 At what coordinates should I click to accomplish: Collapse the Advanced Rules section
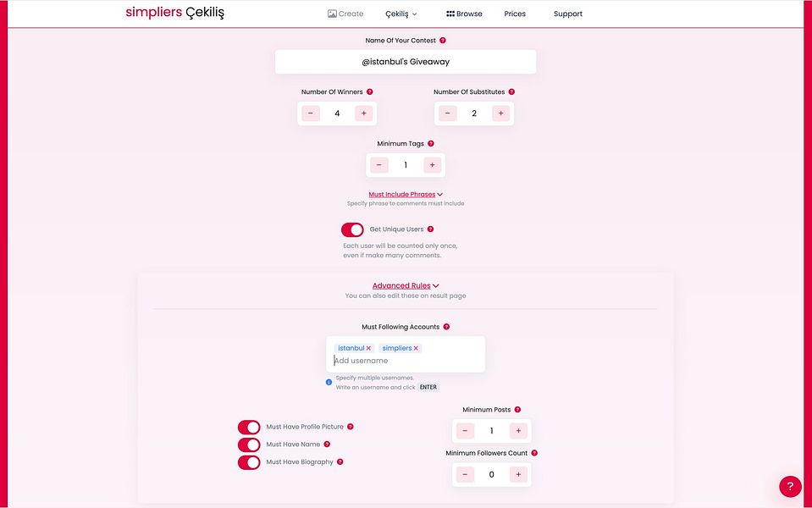click(x=406, y=285)
